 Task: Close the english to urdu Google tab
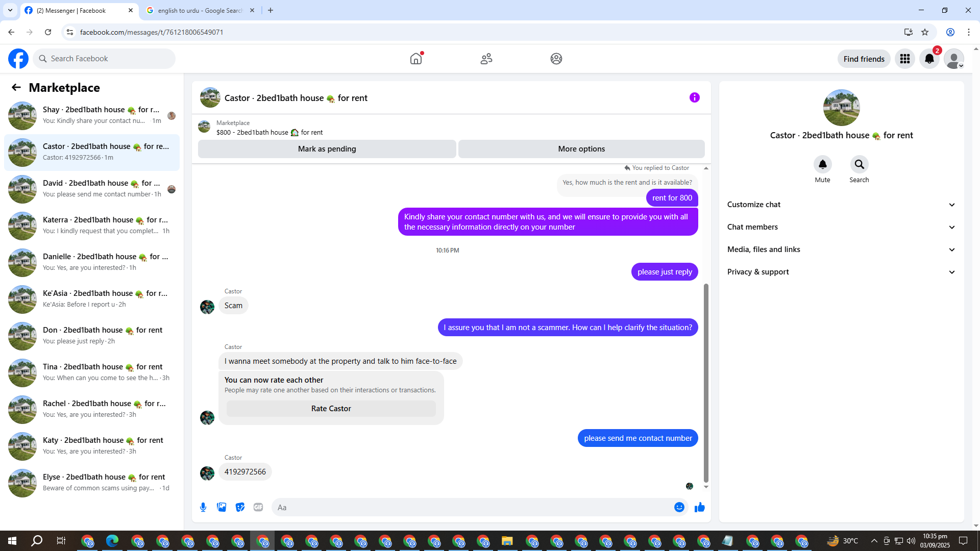point(252,10)
